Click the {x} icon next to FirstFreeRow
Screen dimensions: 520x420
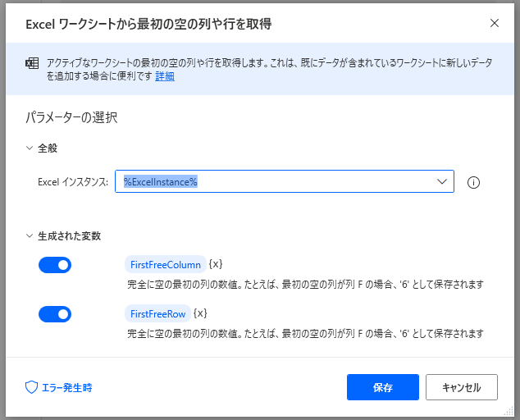pyautogui.click(x=200, y=313)
